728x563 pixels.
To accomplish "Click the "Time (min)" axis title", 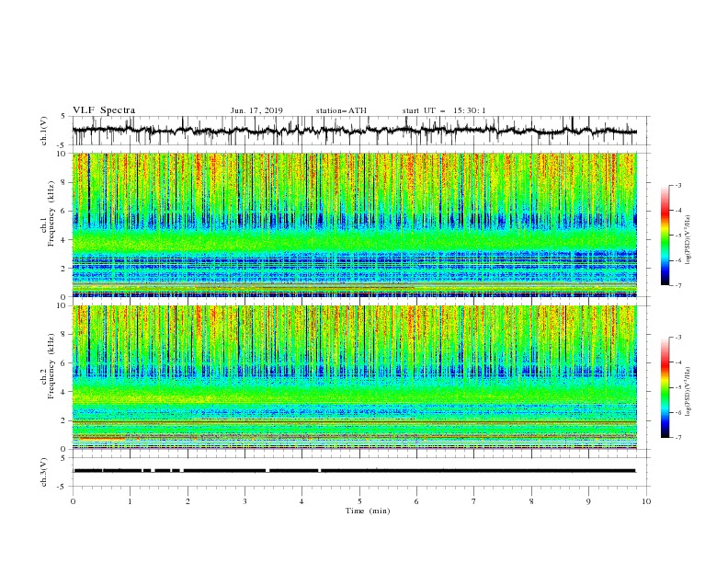I will coord(368,511).
